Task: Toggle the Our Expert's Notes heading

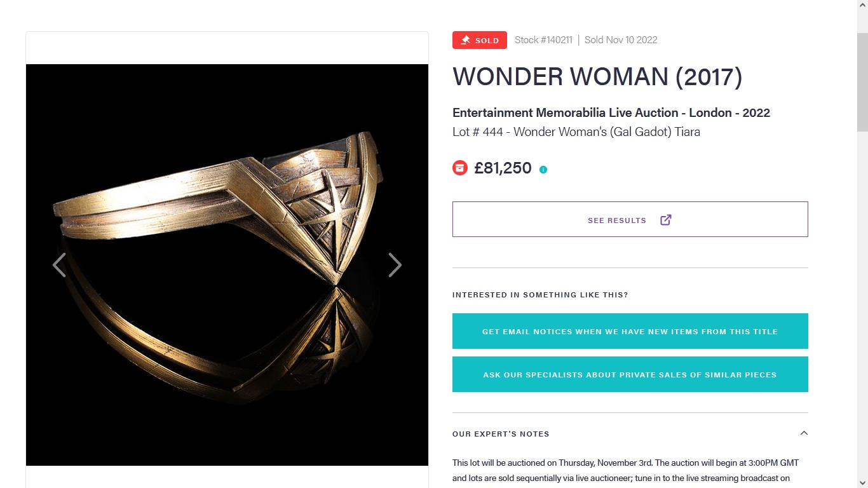Action: [x=501, y=434]
